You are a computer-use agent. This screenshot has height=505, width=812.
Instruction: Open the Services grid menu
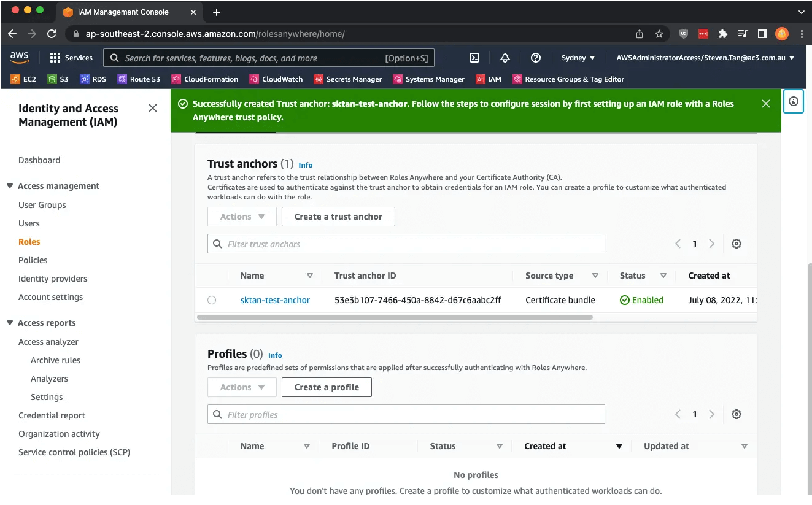pyautogui.click(x=71, y=58)
